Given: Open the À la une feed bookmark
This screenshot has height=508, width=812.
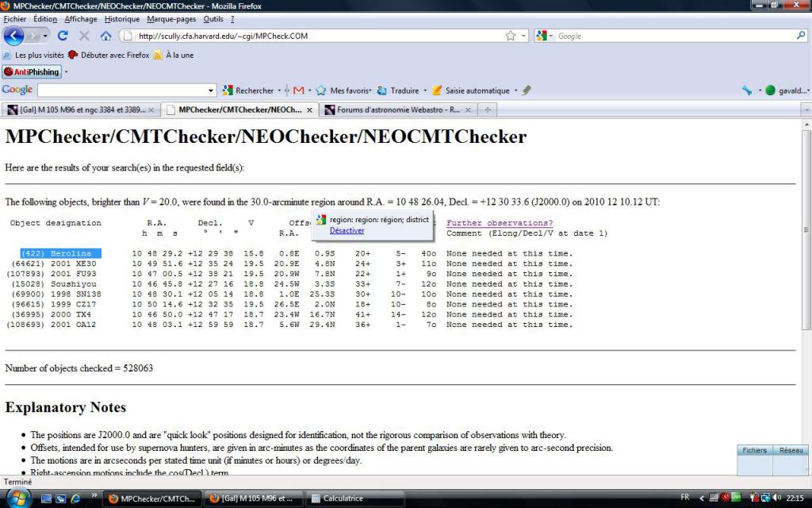Looking at the screenshot, I should pos(174,55).
